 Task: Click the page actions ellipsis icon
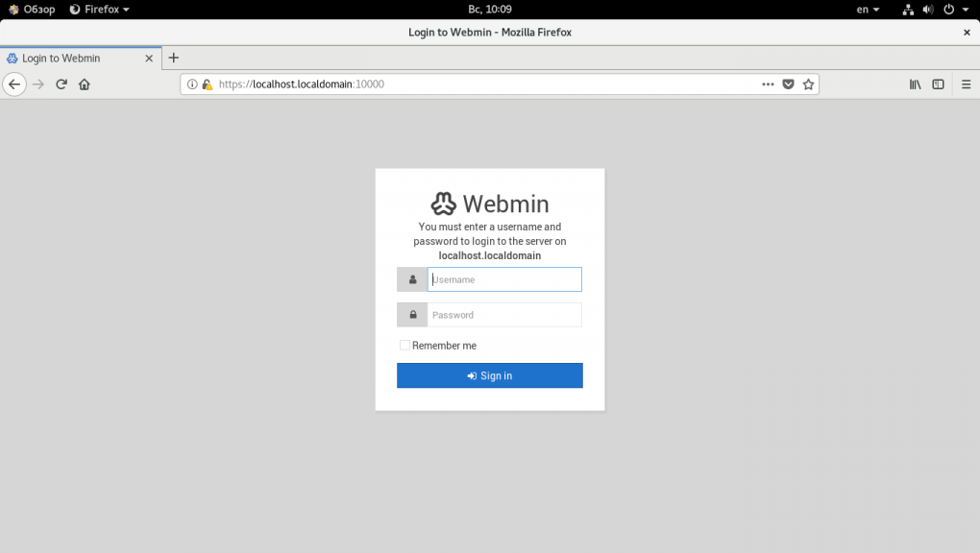point(768,84)
